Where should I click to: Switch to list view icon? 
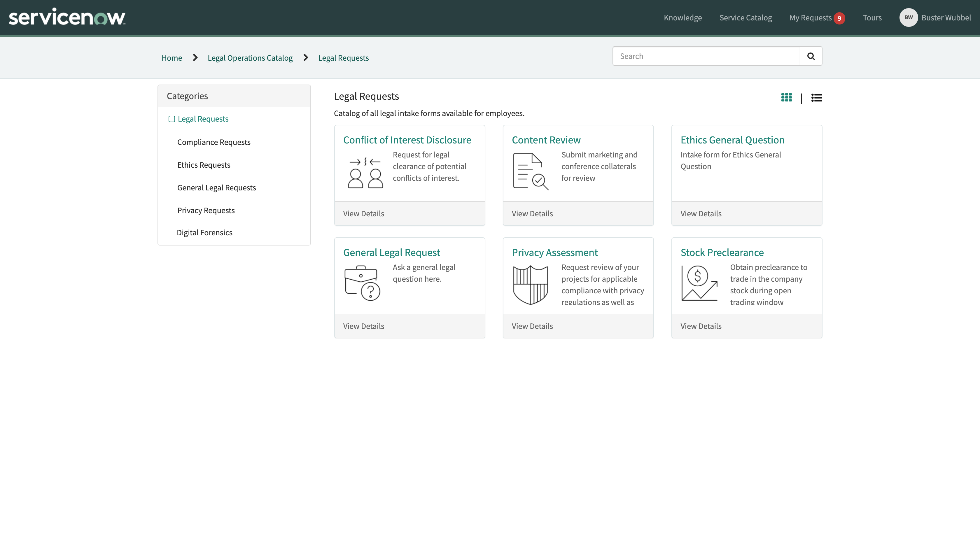tap(816, 98)
